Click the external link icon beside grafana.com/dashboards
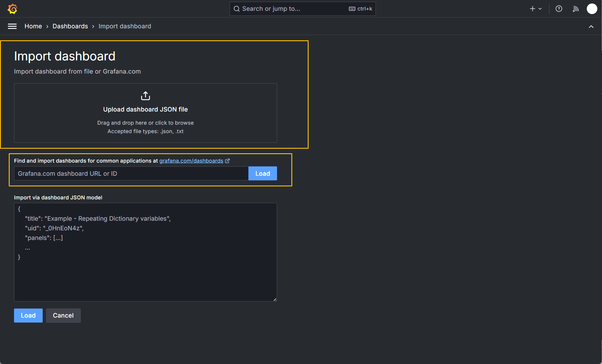 click(227, 161)
